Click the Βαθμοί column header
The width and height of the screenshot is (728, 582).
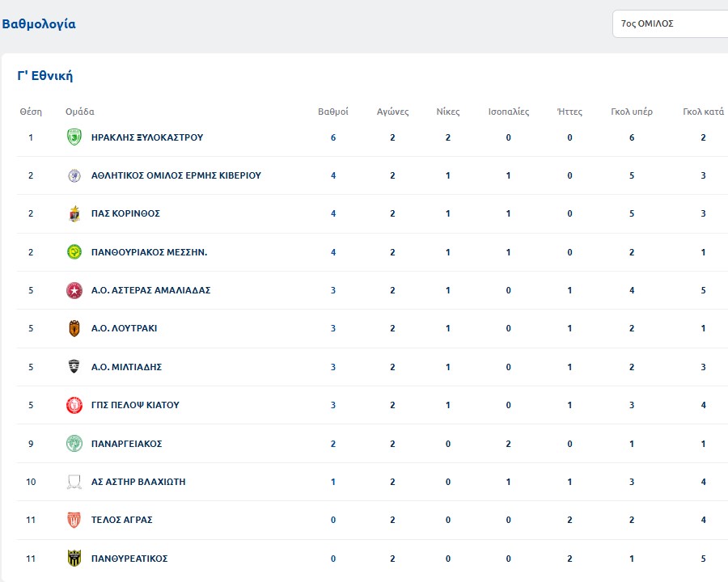333,112
